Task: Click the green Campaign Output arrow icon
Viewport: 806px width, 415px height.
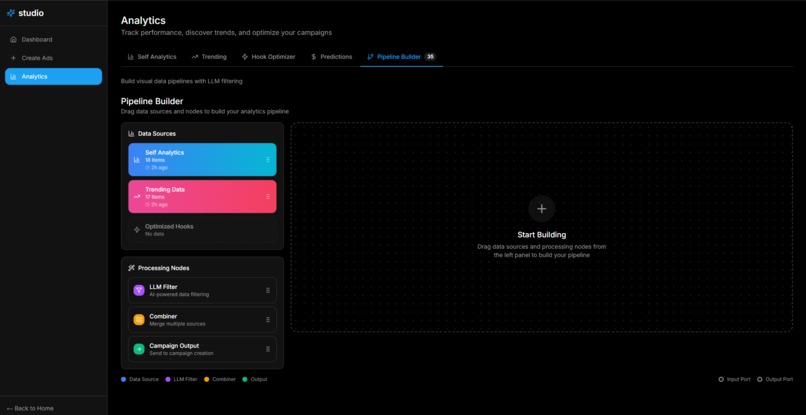Action: [x=139, y=349]
